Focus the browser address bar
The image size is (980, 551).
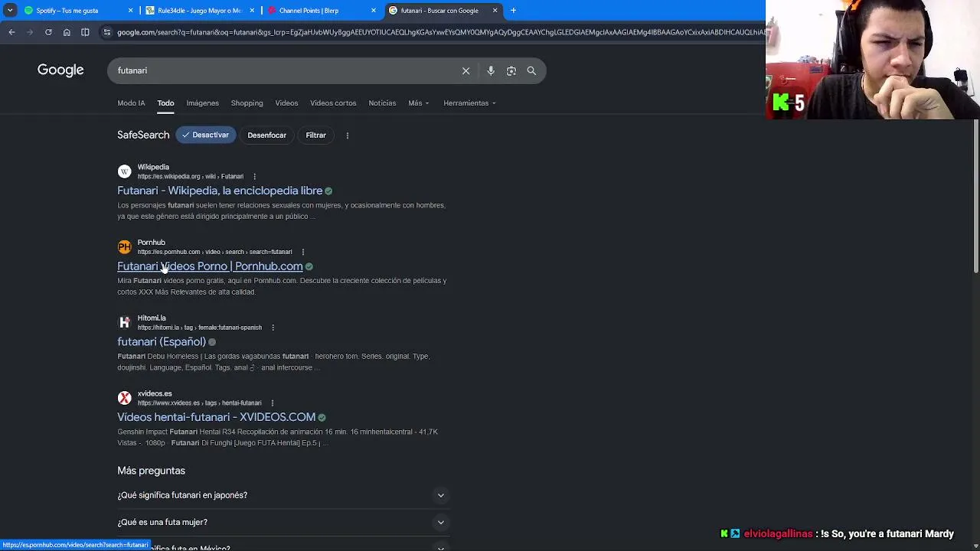pyautogui.click(x=440, y=32)
